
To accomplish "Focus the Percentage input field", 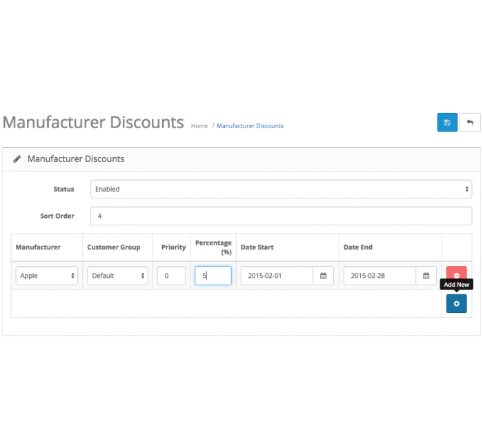I will pyautogui.click(x=213, y=276).
